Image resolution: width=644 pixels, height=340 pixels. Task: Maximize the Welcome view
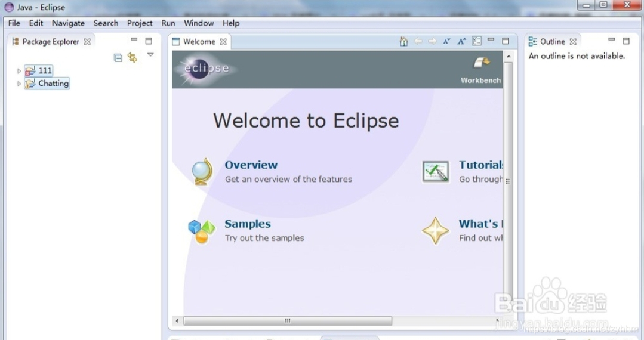[506, 41]
